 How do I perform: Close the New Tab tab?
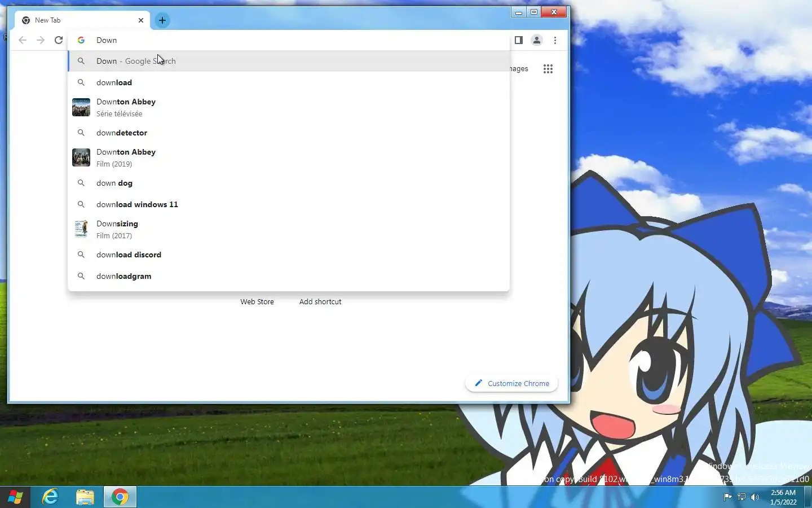(141, 20)
